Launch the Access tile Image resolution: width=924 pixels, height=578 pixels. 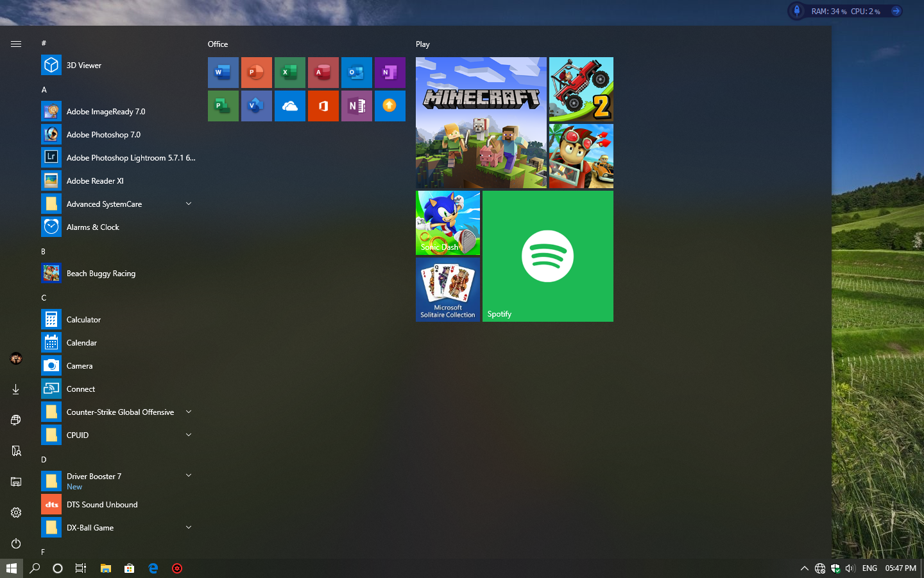click(323, 73)
